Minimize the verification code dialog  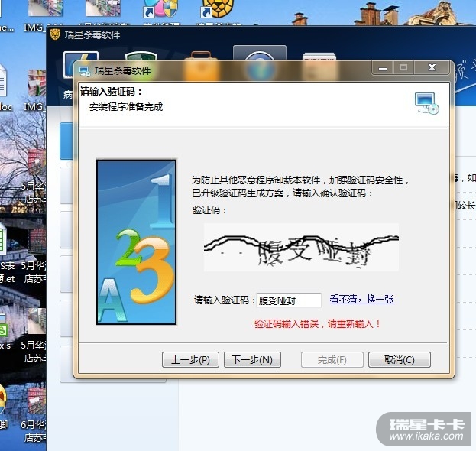pos(383,68)
